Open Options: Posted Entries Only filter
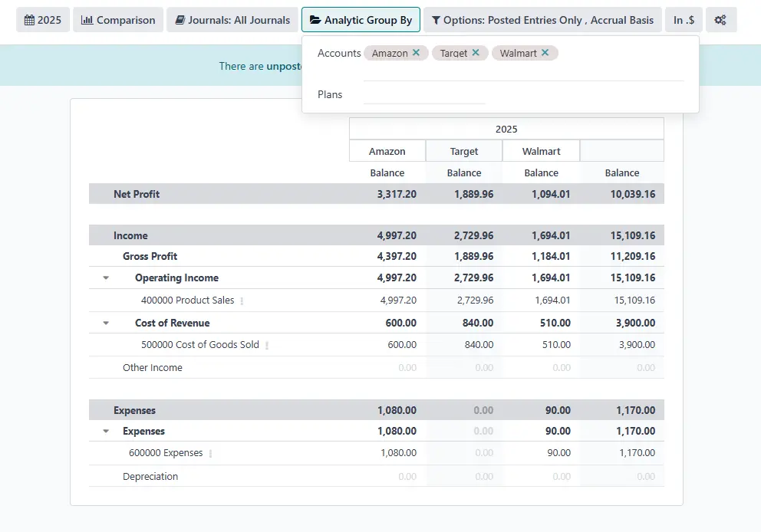Image resolution: width=761 pixels, height=532 pixels. pyautogui.click(x=542, y=20)
